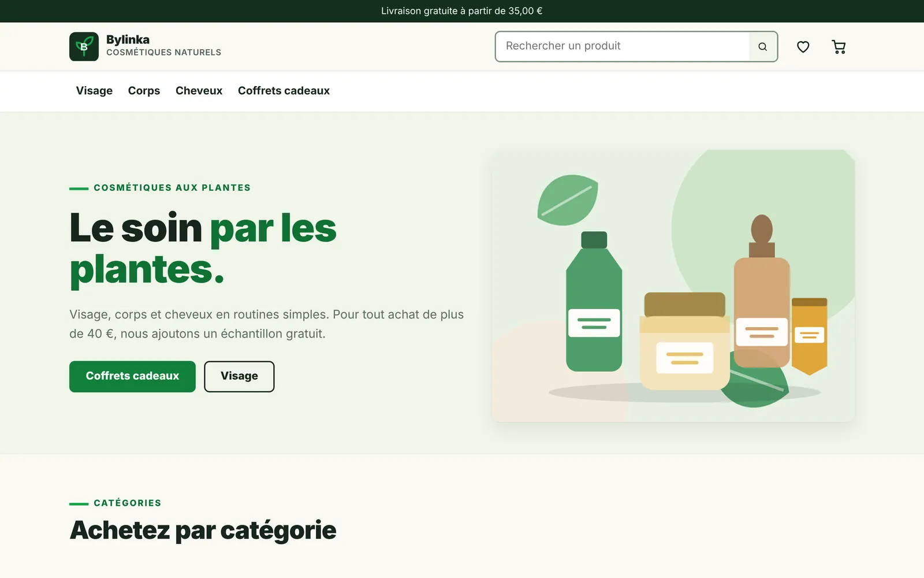
Task: Click the 'Visage, corps et cheveux en routines simples' paragraph
Action: pos(267,324)
